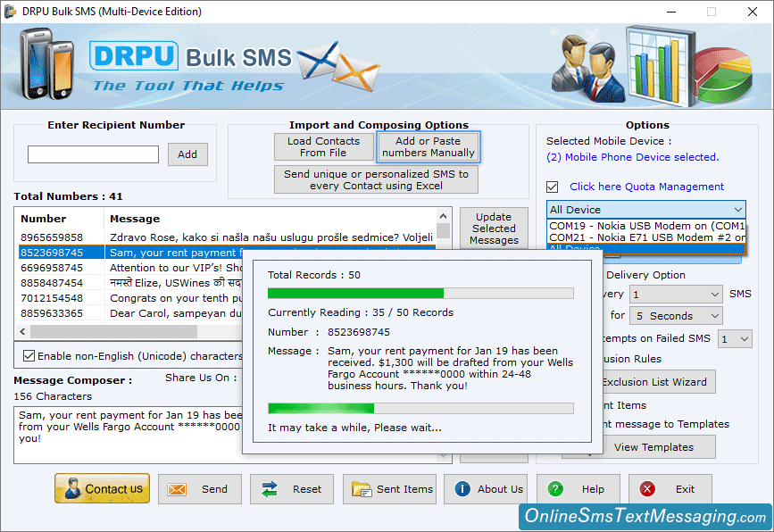Click the crossed envelopes banner graphic
The height and width of the screenshot is (532, 774).
click(338, 67)
